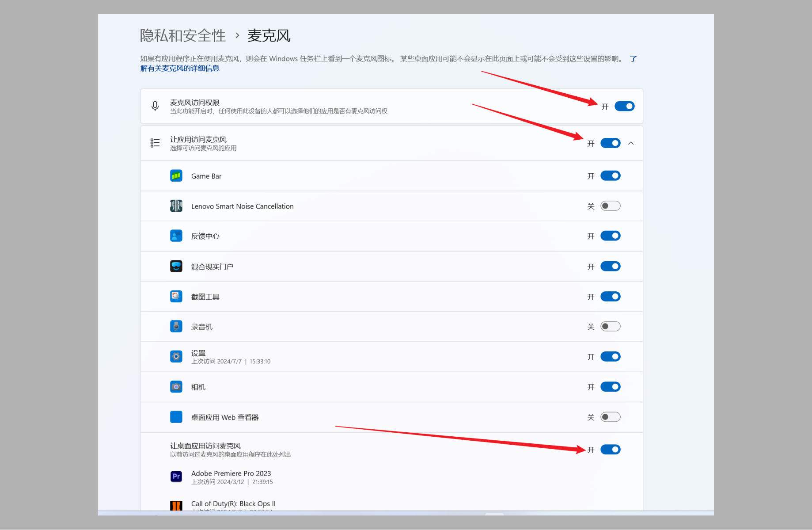Turn off Game Bar microphone access
Viewport: 812px width, 530px height.
coord(610,176)
